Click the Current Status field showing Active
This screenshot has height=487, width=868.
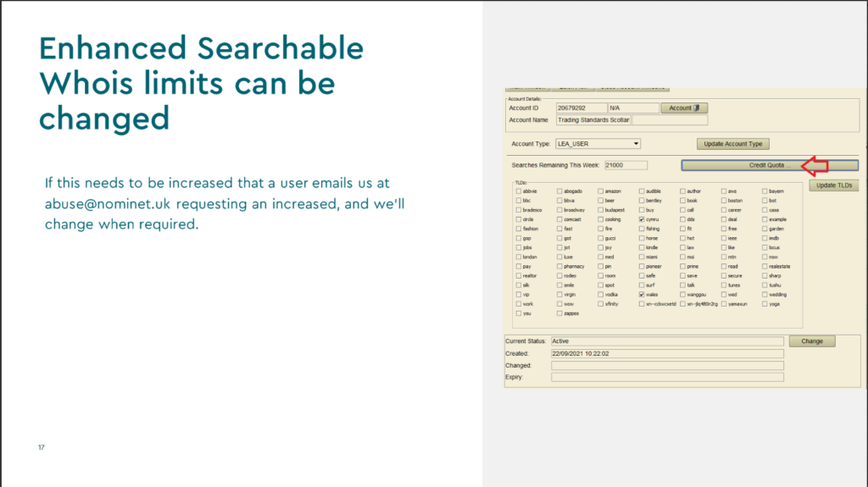click(667, 341)
